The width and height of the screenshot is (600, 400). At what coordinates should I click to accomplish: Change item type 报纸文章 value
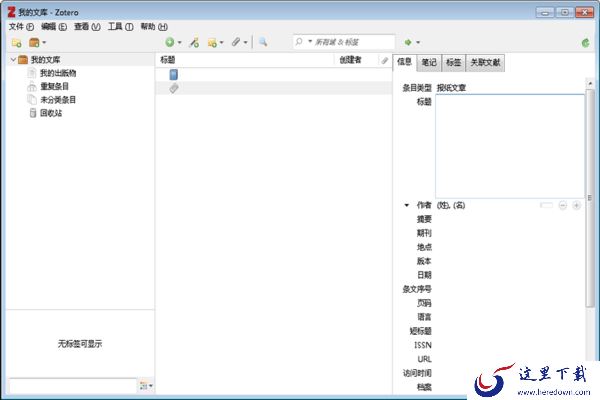tap(452, 88)
